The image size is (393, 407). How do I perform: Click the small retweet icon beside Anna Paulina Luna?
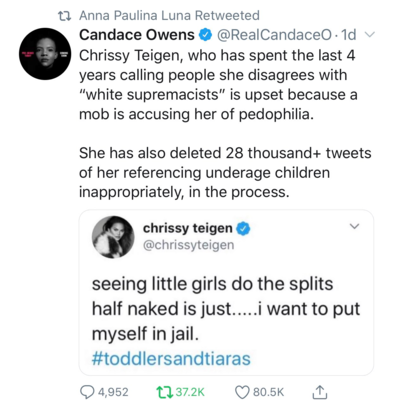pos(65,15)
